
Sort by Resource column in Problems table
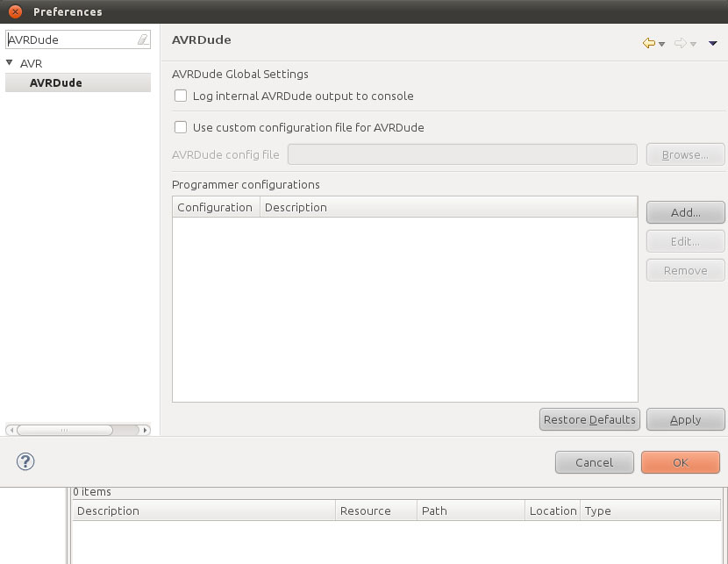click(x=365, y=510)
